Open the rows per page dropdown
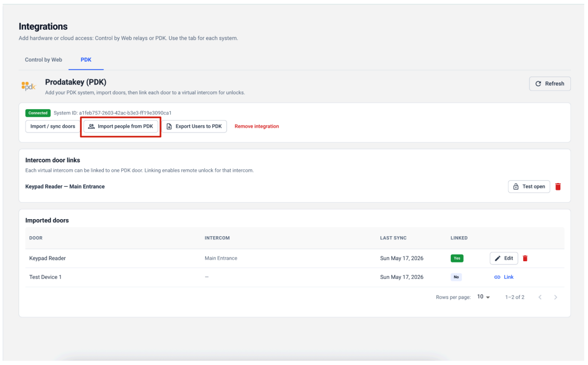The height and width of the screenshot is (365, 588). click(x=483, y=297)
